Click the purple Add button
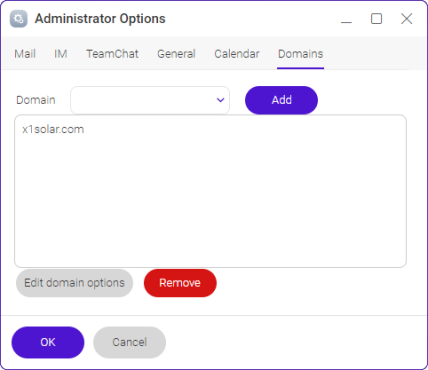This screenshot has height=370, width=428. pyautogui.click(x=281, y=100)
